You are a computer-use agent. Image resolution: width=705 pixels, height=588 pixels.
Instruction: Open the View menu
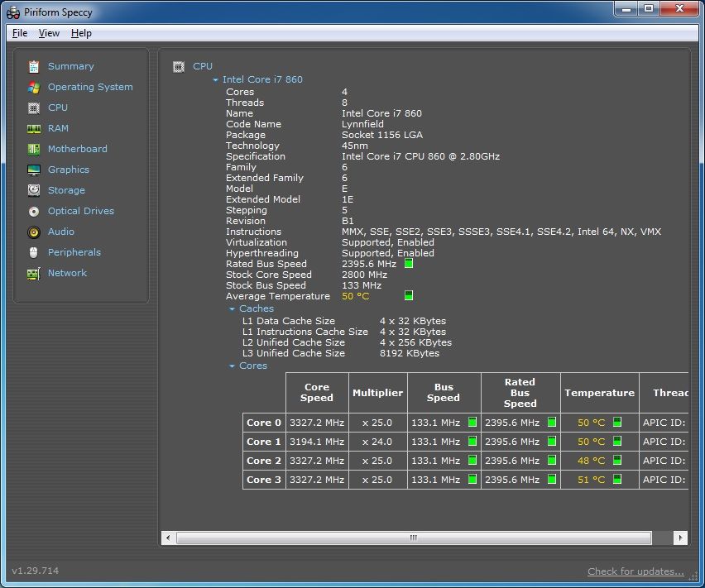[x=49, y=33]
